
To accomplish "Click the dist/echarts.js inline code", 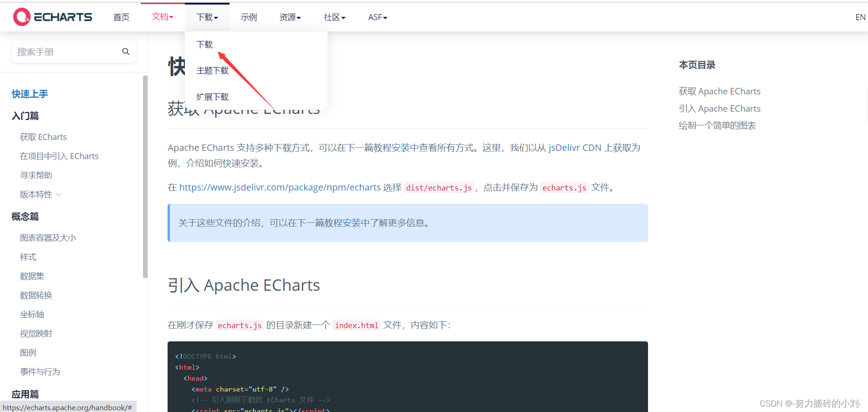I will (x=439, y=188).
